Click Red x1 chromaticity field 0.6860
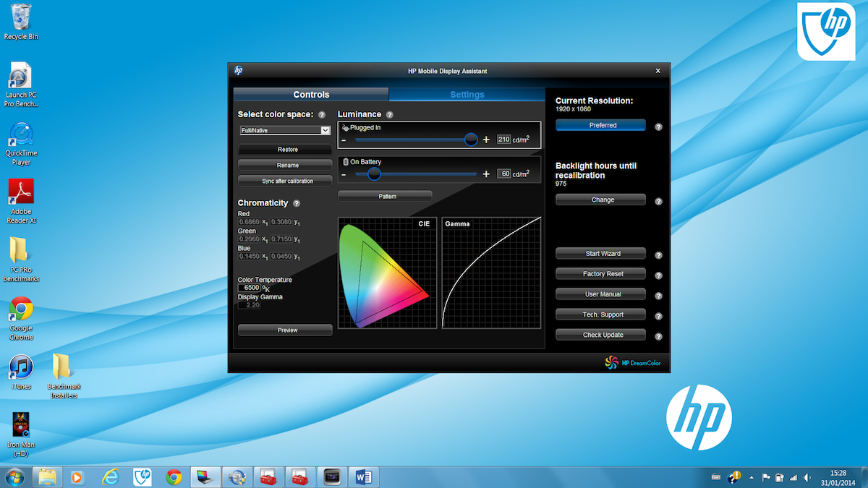The image size is (868, 488). pyautogui.click(x=249, y=223)
